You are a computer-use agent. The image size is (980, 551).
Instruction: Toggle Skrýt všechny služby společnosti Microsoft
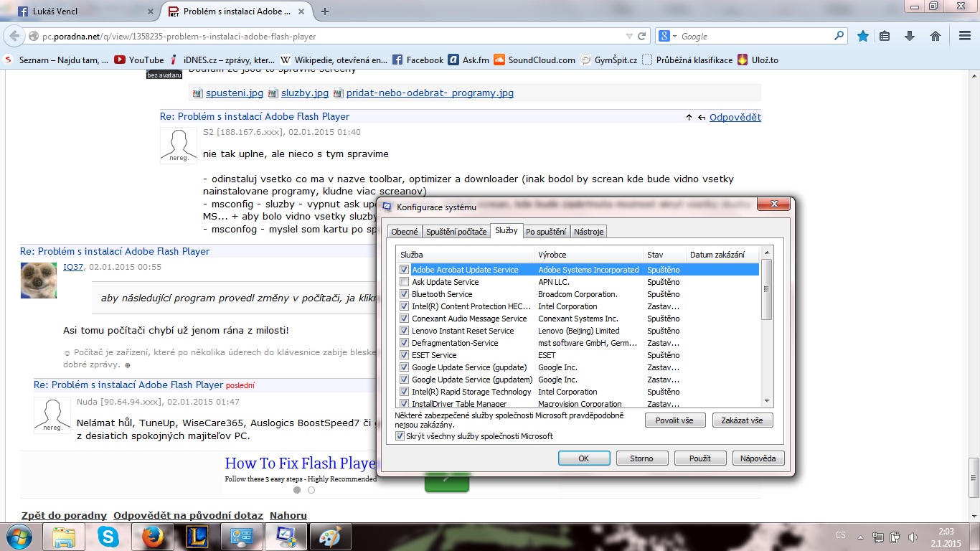pyautogui.click(x=400, y=436)
